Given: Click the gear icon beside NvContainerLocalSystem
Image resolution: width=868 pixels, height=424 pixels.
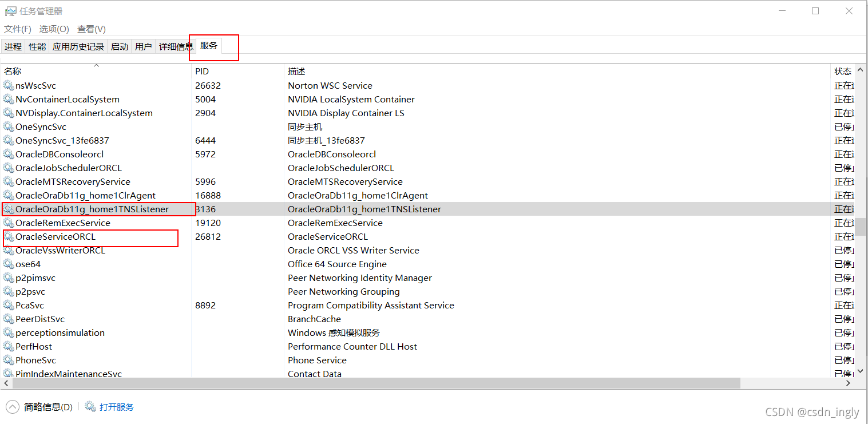Looking at the screenshot, I should point(9,99).
